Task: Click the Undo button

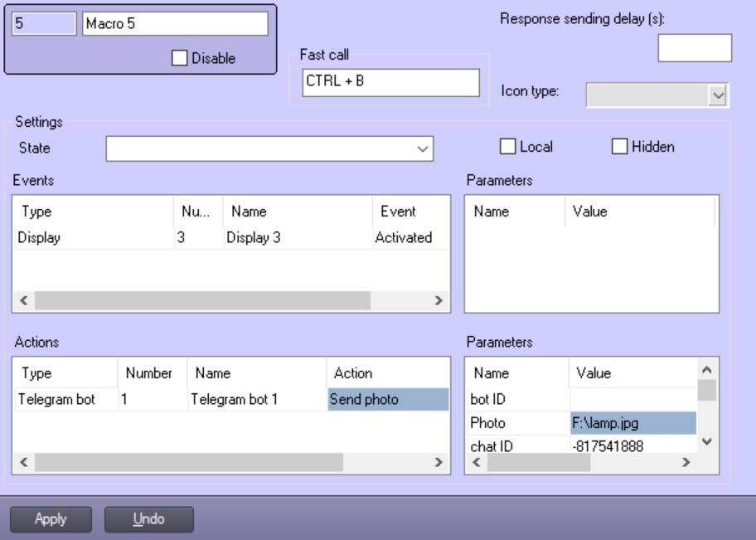Action: point(149,518)
